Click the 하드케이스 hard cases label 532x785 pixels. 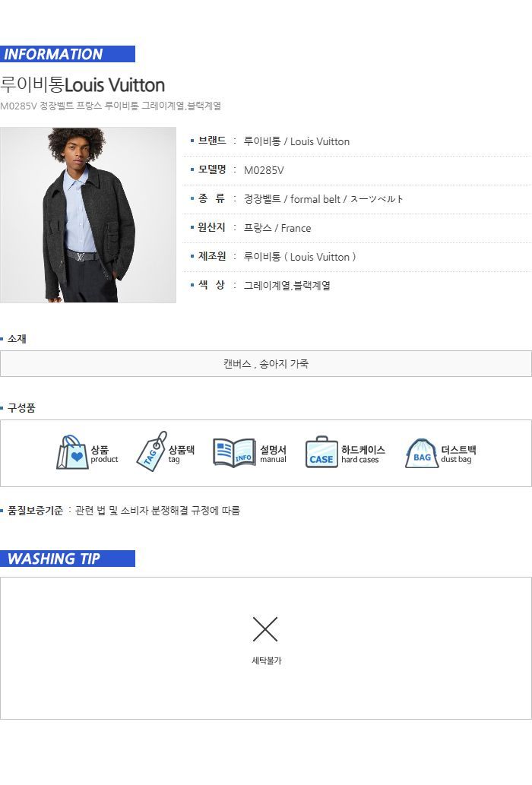coord(363,454)
